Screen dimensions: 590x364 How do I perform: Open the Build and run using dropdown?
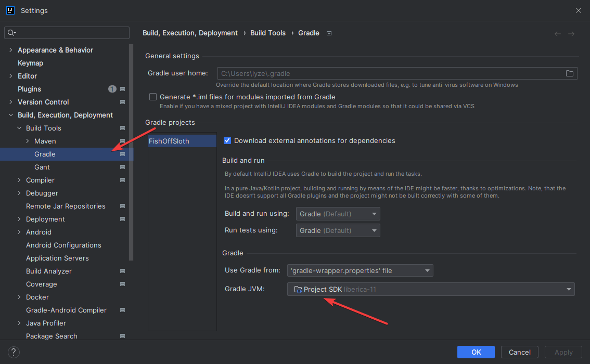click(338, 214)
